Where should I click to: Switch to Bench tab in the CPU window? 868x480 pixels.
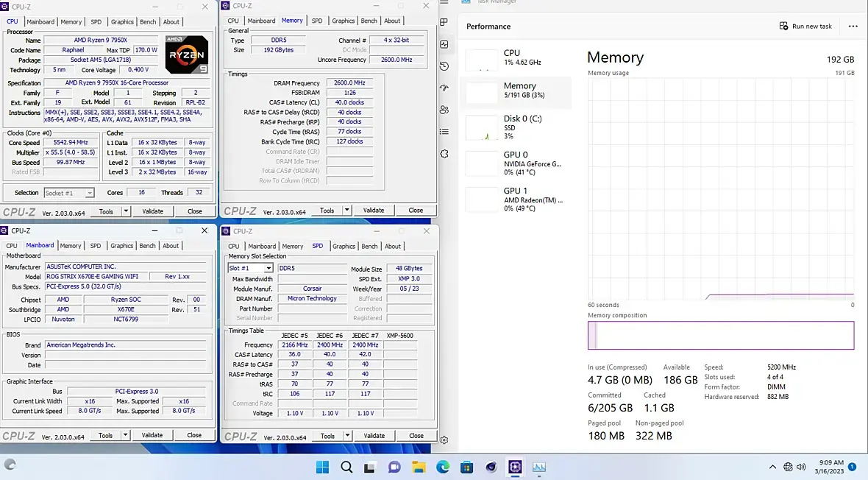click(x=148, y=21)
